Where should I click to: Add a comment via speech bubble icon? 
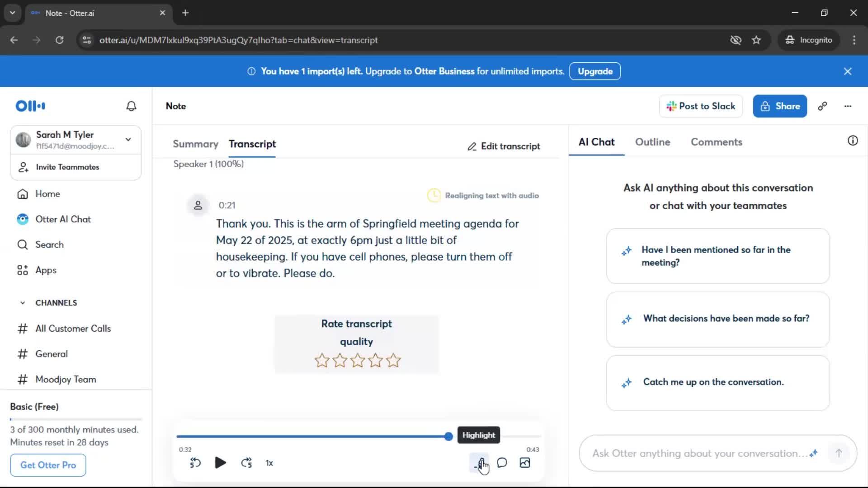tap(502, 463)
